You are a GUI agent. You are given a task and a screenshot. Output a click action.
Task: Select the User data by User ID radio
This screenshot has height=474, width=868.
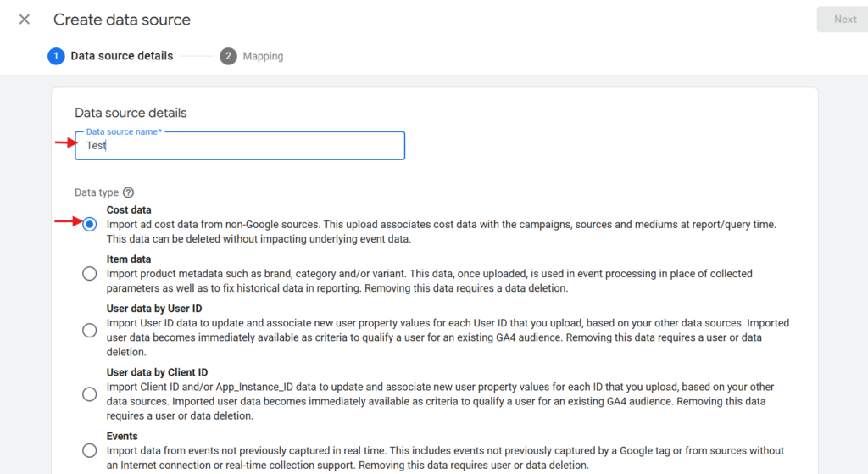coord(90,330)
